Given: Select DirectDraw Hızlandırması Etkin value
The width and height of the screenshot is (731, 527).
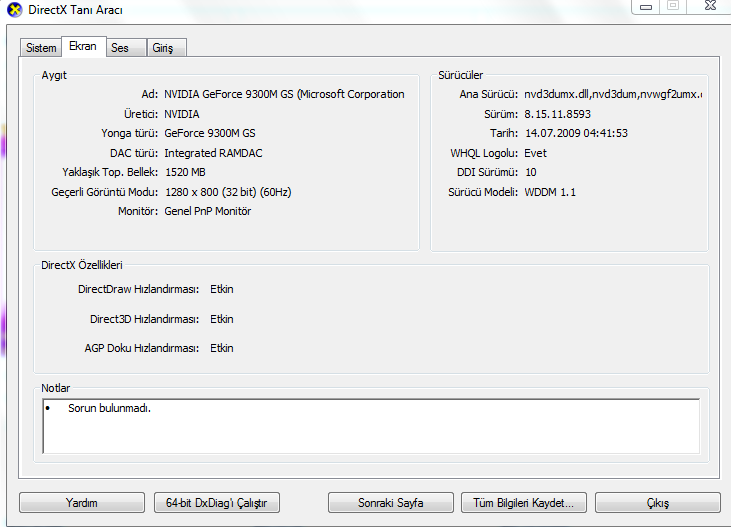Looking at the screenshot, I should click(x=222, y=289).
